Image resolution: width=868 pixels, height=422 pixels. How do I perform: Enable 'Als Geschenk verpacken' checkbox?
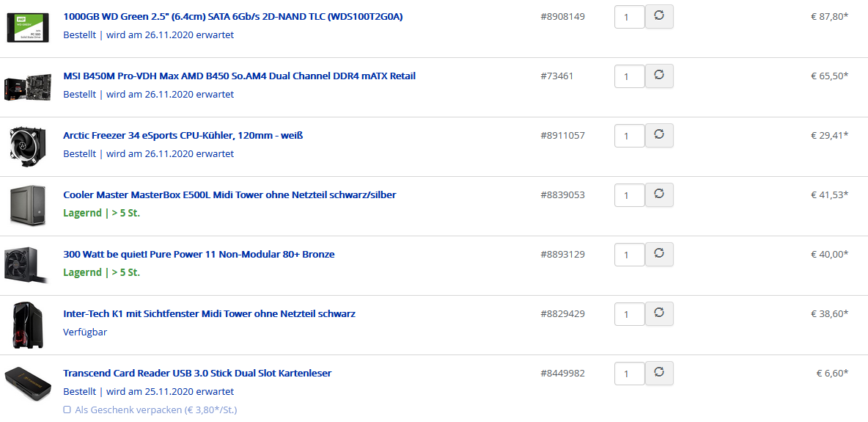[x=67, y=410]
